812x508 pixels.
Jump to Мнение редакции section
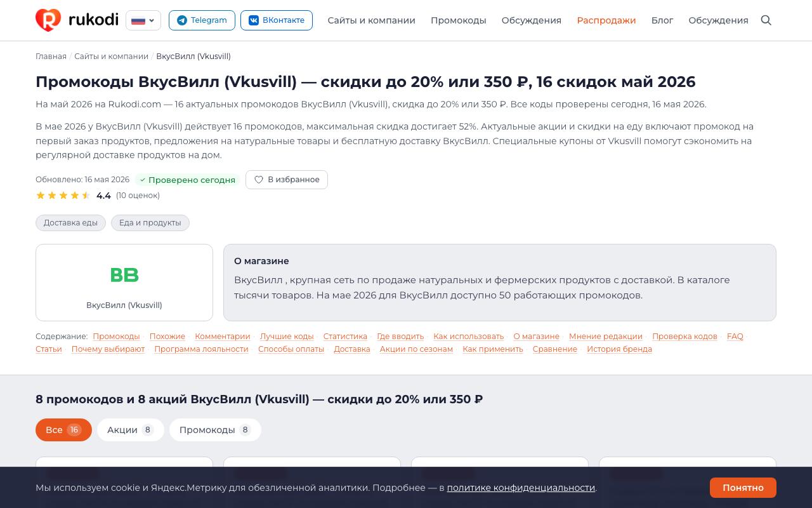point(606,337)
